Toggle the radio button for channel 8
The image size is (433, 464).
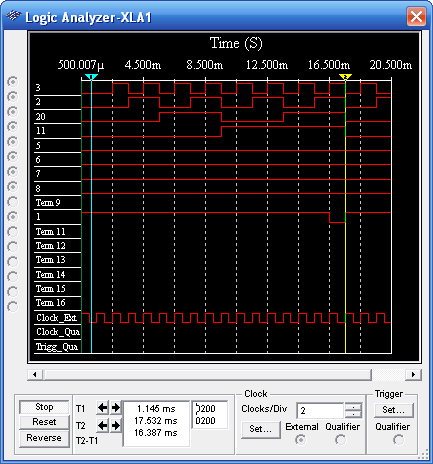[13, 187]
